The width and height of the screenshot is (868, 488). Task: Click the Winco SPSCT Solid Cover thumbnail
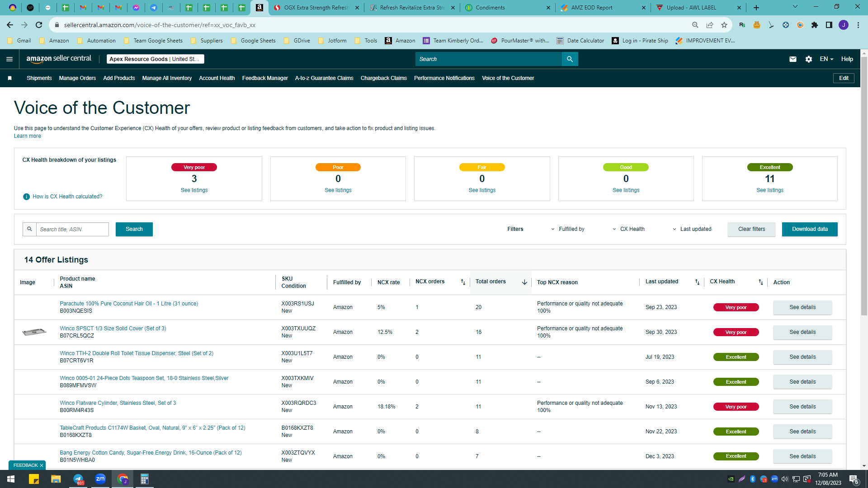(x=34, y=332)
